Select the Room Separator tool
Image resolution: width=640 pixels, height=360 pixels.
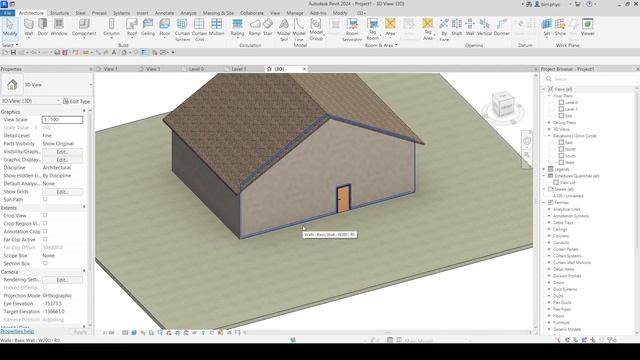pyautogui.click(x=352, y=29)
